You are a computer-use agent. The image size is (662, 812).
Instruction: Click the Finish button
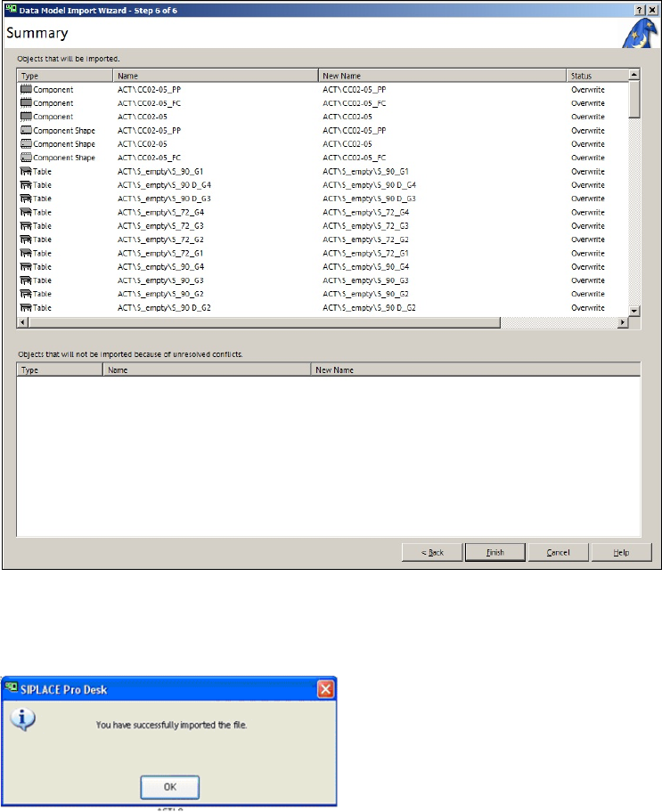495,552
